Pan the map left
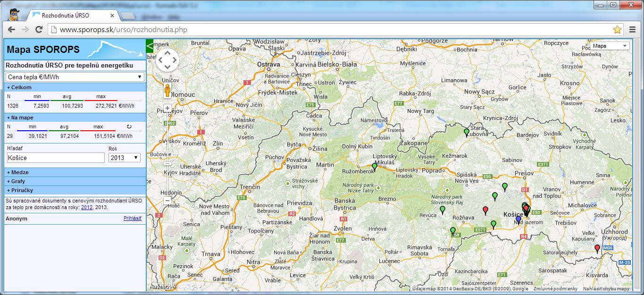 [x=160, y=60]
